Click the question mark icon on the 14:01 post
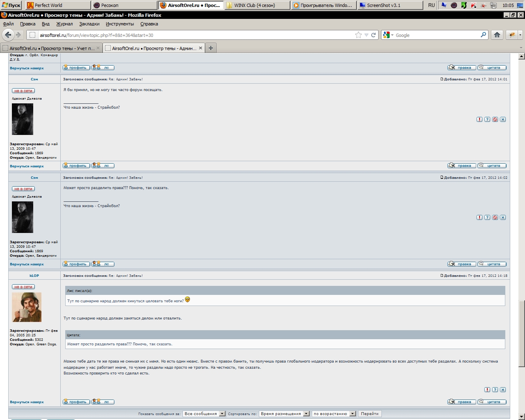Image resolution: width=525 pixels, height=420 pixels. (x=487, y=119)
